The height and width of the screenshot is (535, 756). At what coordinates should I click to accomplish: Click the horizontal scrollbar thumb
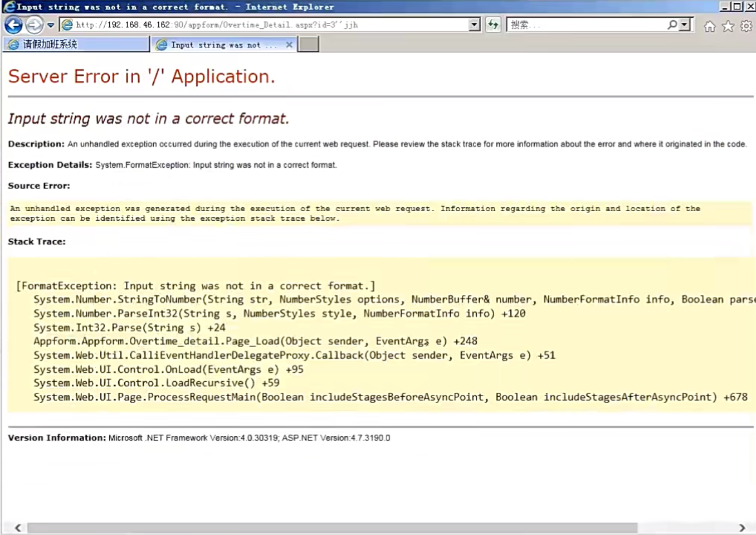pyautogui.click(x=333, y=528)
